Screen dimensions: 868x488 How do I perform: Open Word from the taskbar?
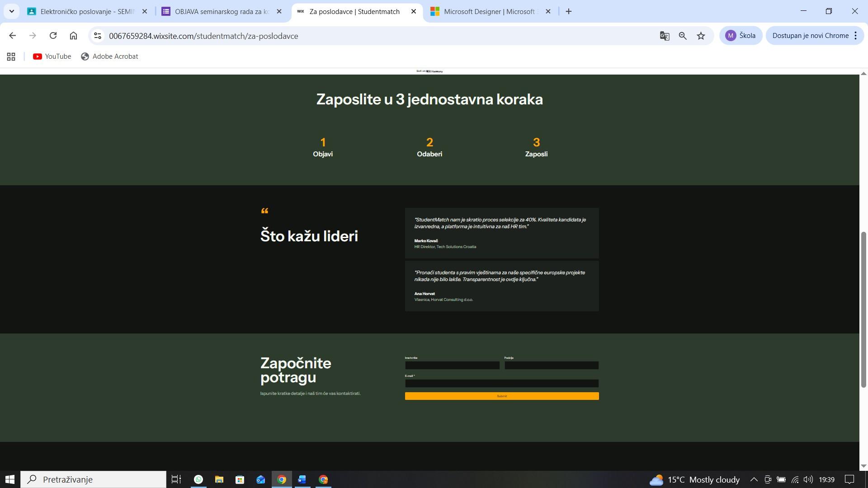pos(302,479)
